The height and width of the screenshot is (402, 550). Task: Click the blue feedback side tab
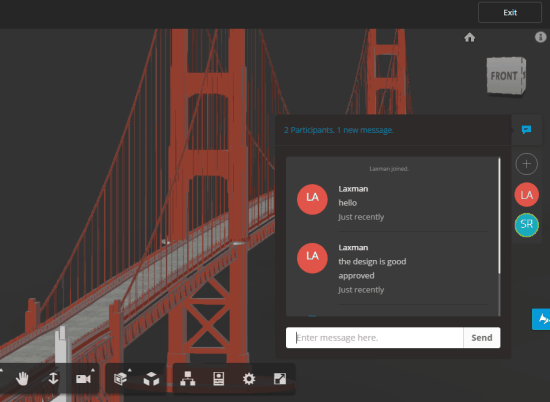pos(541,319)
